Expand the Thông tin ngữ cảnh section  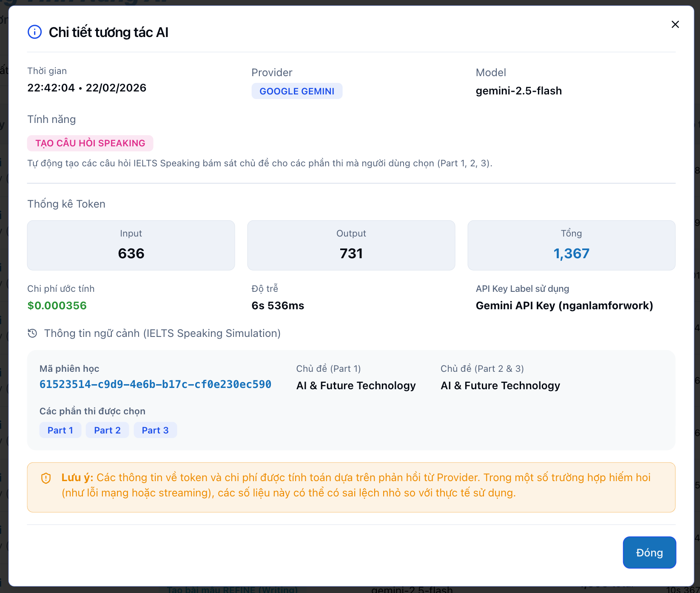click(x=162, y=333)
